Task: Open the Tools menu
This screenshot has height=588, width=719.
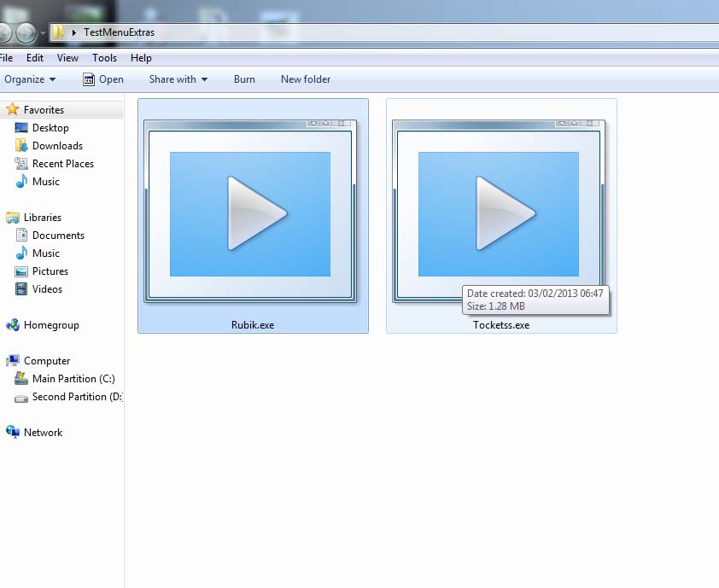Action: 104,58
